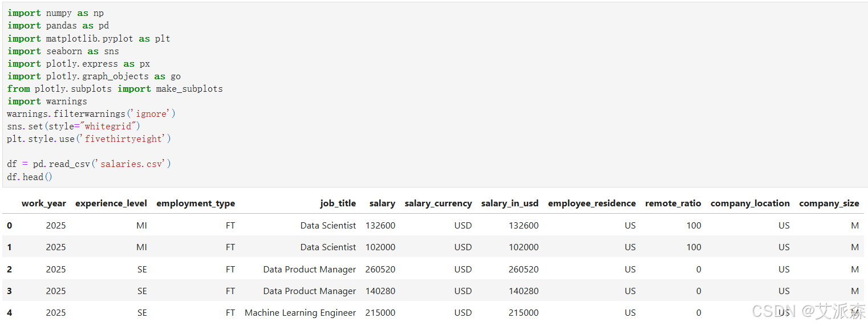Click 'Data Scientist' in row 0

click(328, 226)
